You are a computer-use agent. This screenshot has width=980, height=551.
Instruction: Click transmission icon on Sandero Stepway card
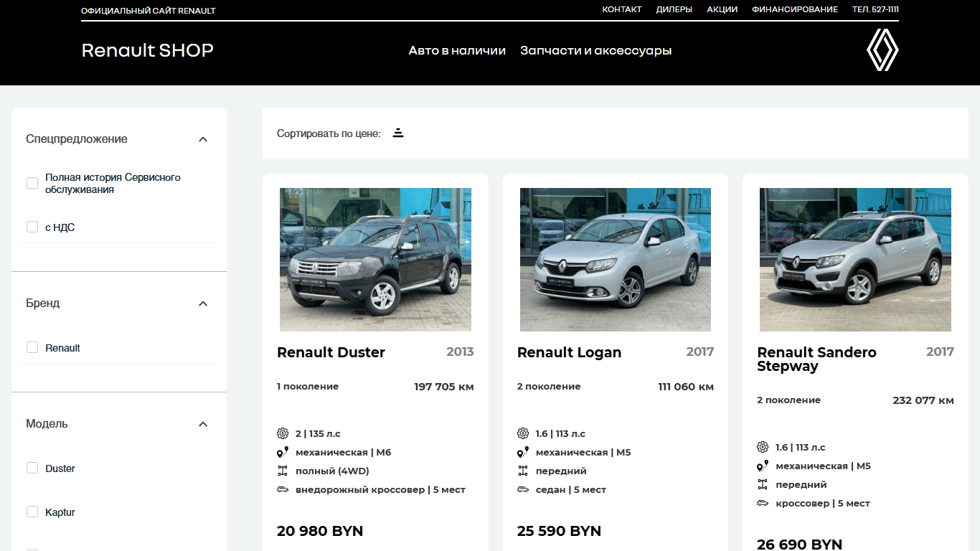pyautogui.click(x=763, y=466)
